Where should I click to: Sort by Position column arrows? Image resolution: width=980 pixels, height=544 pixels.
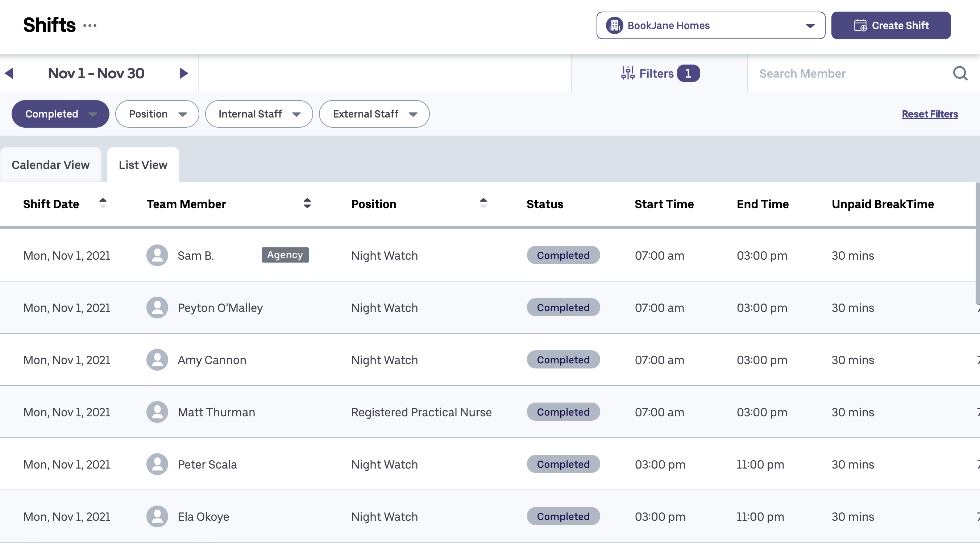(483, 203)
